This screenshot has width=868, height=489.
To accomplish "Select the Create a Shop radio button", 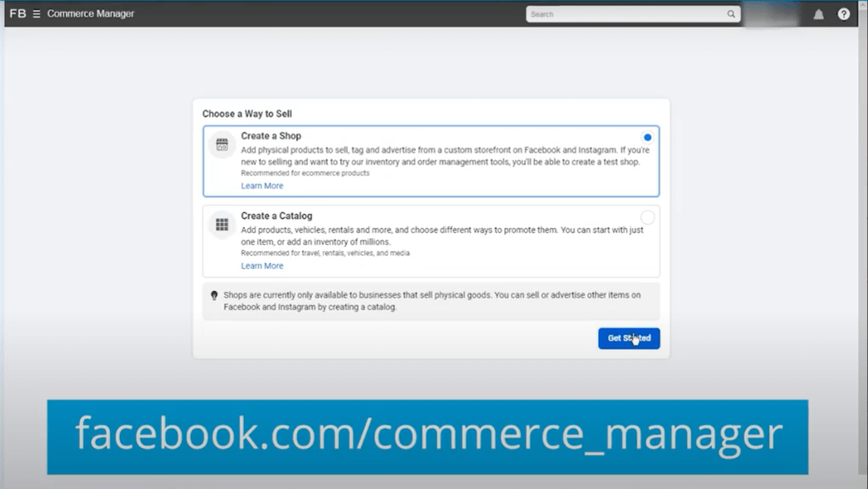I will click(x=647, y=137).
